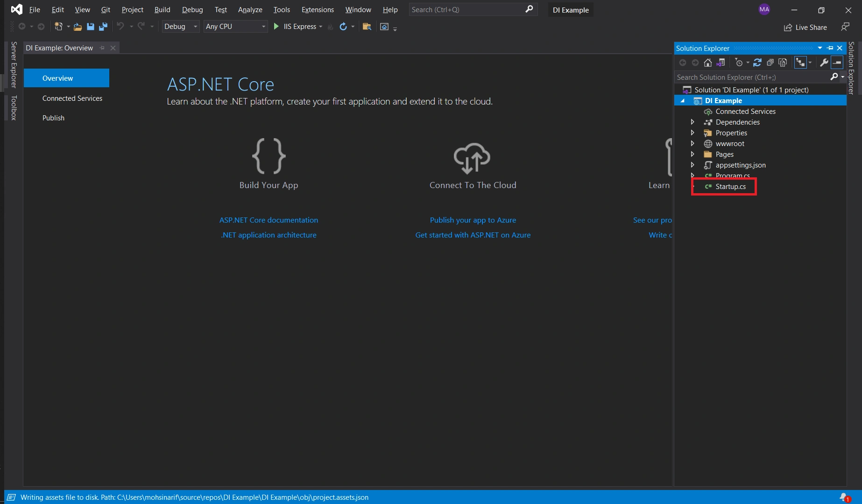Click the Find in Files icon
This screenshot has height=504, width=862.
click(367, 27)
